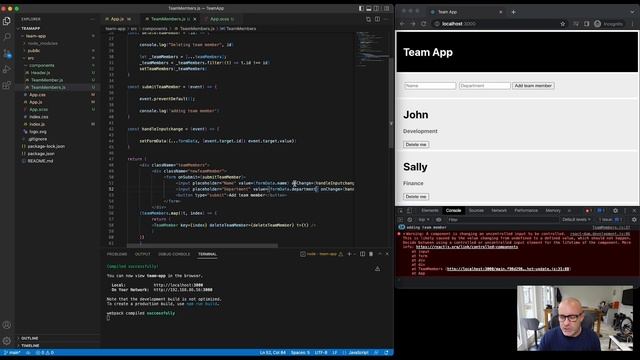The height and width of the screenshot is (360, 640).
Task: Open the Manage gear in activity bar
Action: click(x=7, y=341)
